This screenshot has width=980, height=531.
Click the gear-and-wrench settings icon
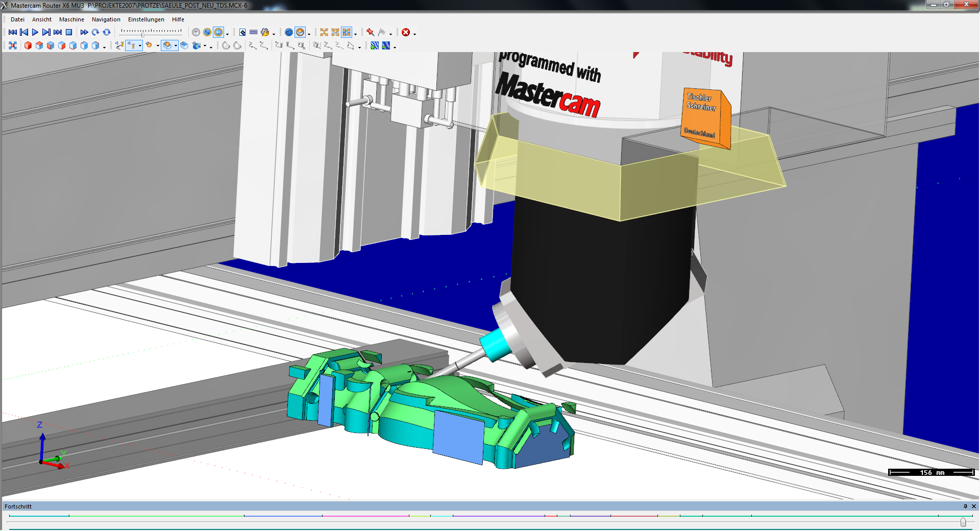click(x=265, y=32)
